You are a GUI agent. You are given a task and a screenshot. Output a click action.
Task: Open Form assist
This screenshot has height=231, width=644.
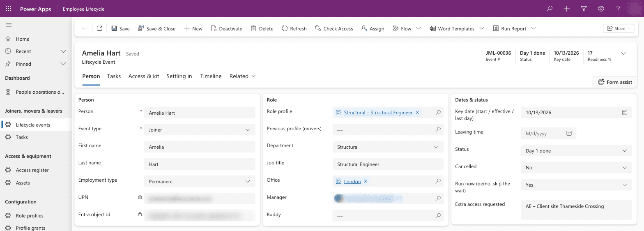(x=615, y=82)
